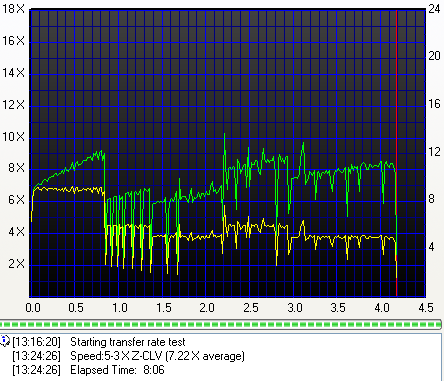
Task: Click the [13:24:26] timestamp beside Elapsed Time
Action: point(36,370)
